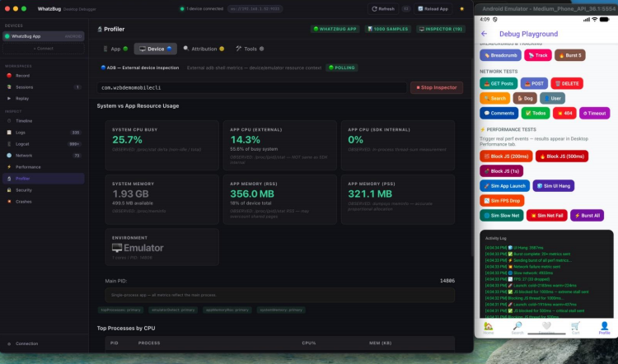618x364 pixels.
Task: Open Replay in the sidebar
Action: [x=44, y=99]
